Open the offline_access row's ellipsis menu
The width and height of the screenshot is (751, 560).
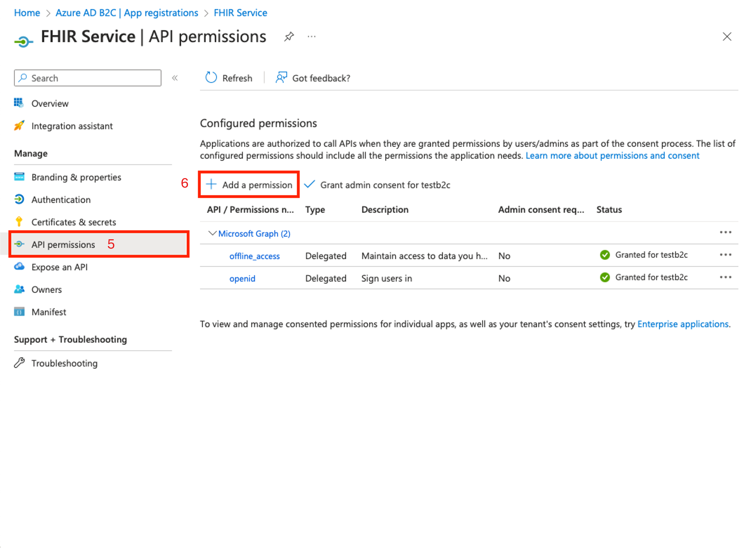point(725,255)
